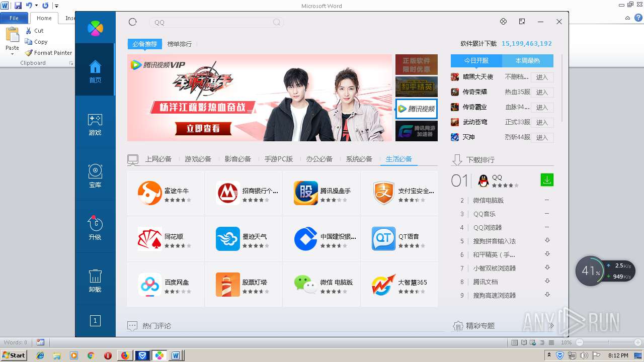
Task: Open the QT语音 app icon
Action: coord(383,239)
